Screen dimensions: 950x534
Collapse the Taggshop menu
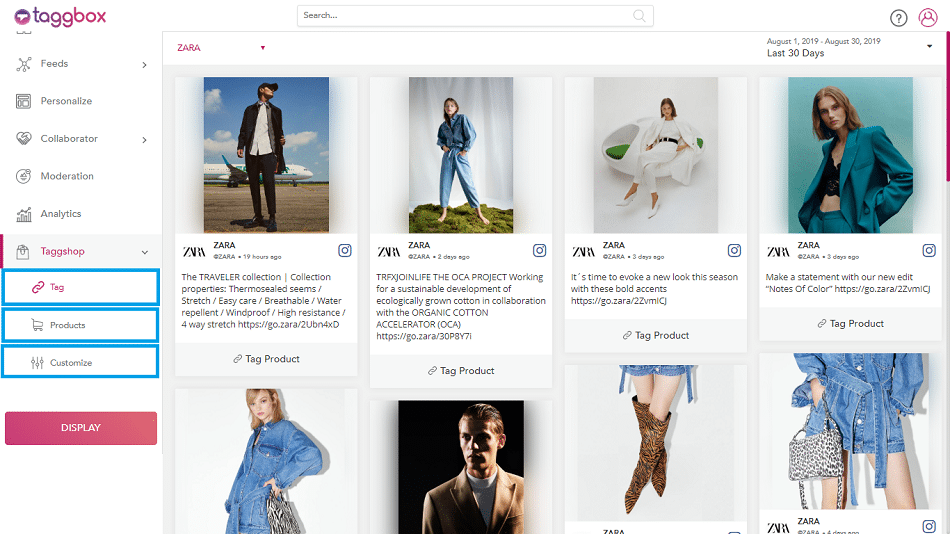pos(144,253)
